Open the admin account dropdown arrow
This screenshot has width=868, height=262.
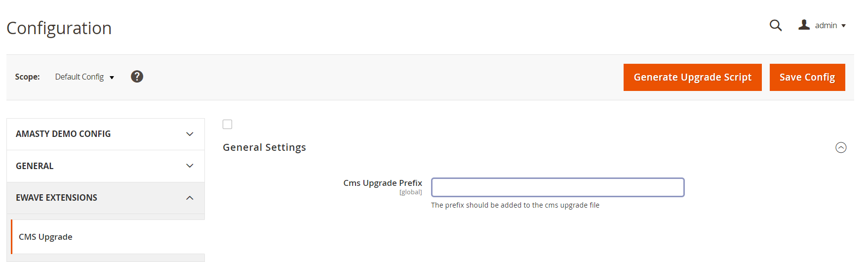coord(843,26)
